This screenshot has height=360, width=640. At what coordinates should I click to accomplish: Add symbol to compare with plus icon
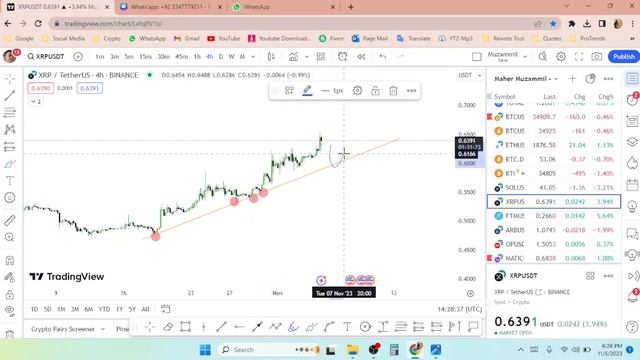pos(78,56)
